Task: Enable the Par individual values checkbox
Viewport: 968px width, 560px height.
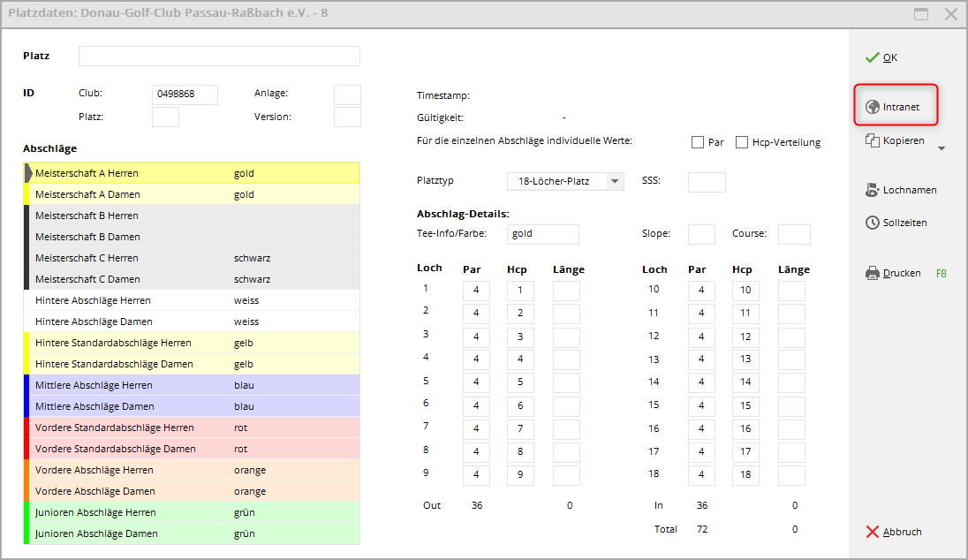Action: pos(698,142)
